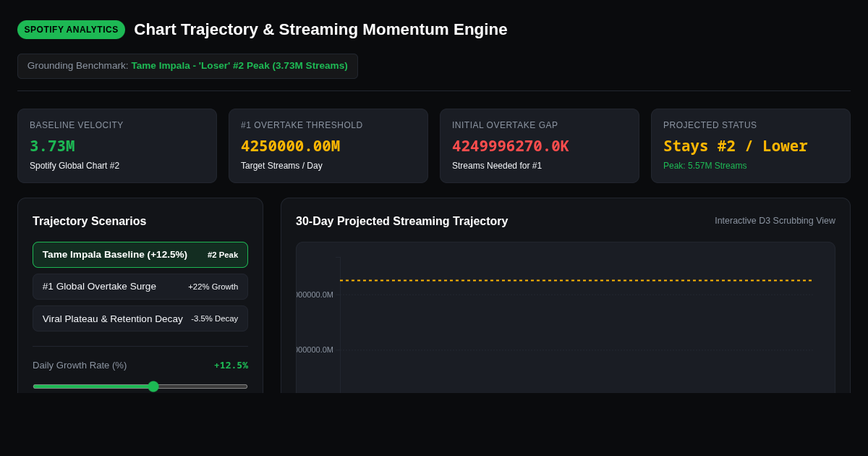Click the Stays #2 / Lower status
868x456 pixels.
735,146
